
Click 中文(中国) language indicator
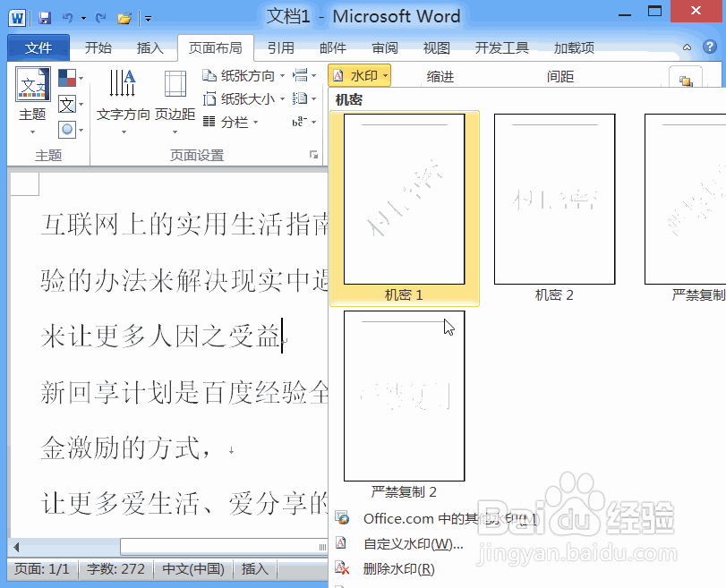pos(192,568)
